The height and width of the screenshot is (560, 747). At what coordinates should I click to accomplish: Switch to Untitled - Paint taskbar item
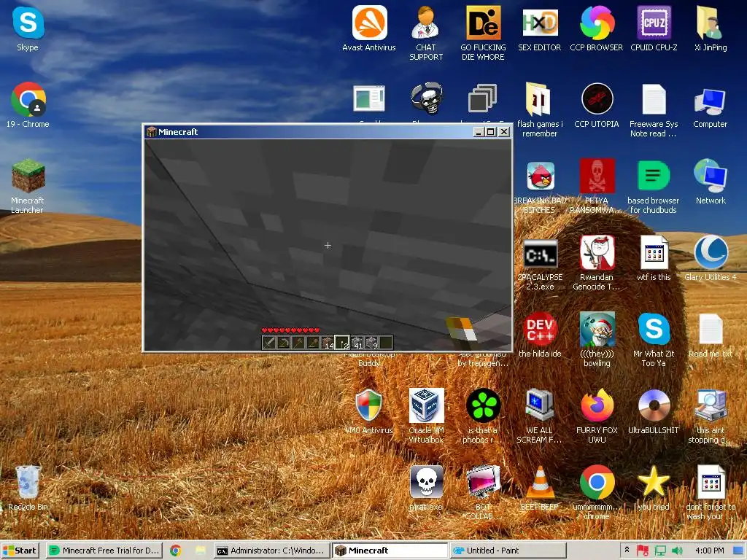point(508,551)
